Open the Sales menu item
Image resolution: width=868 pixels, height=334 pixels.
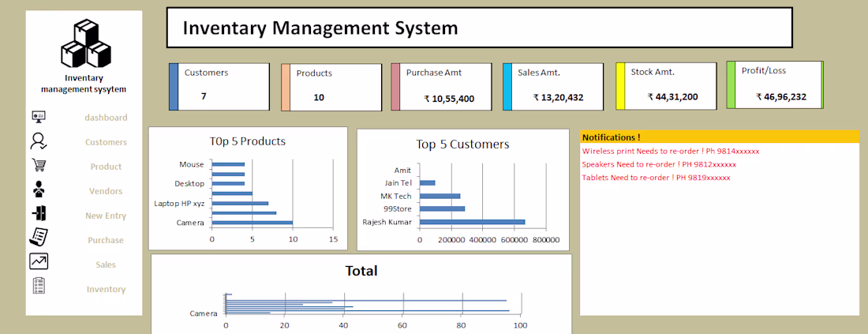click(106, 265)
